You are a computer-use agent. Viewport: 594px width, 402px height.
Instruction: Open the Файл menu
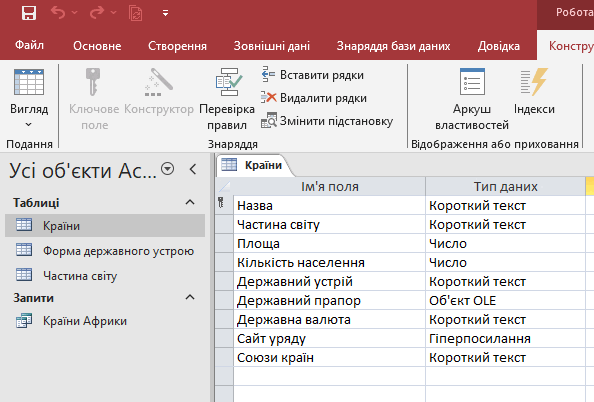pos(29,45)
